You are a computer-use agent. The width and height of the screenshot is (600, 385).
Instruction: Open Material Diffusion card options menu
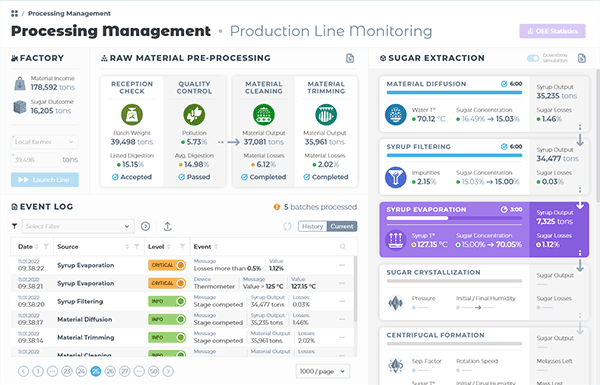click(580, 127)
